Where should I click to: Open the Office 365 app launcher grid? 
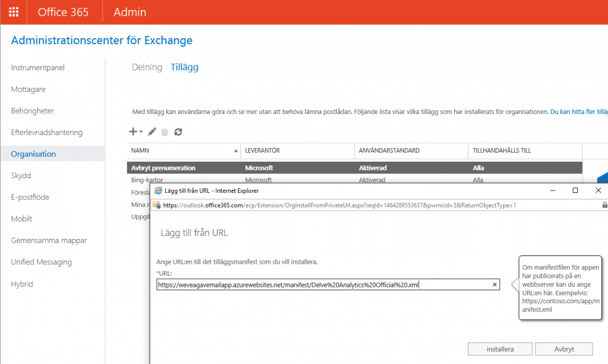point(13,12)
